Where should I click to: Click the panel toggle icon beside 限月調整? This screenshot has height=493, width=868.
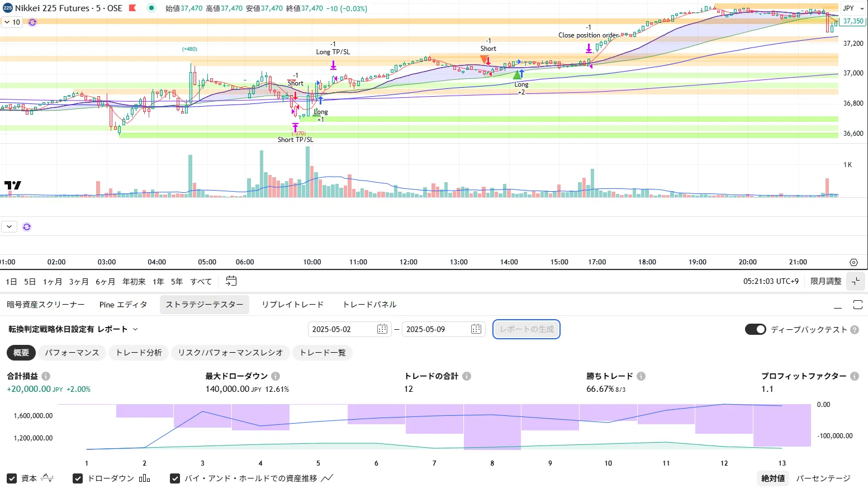[x=856, y=281]
